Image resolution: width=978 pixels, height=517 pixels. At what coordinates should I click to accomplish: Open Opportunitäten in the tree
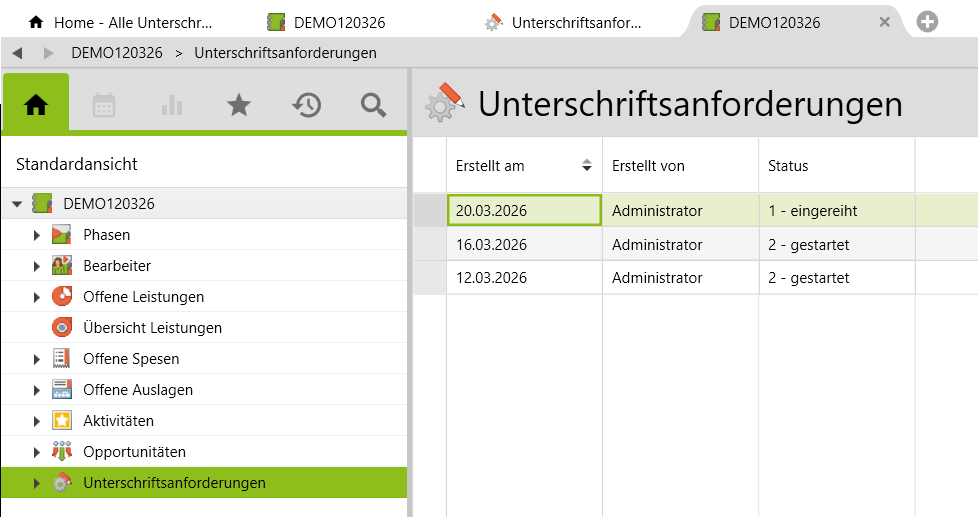coord(134,452)
